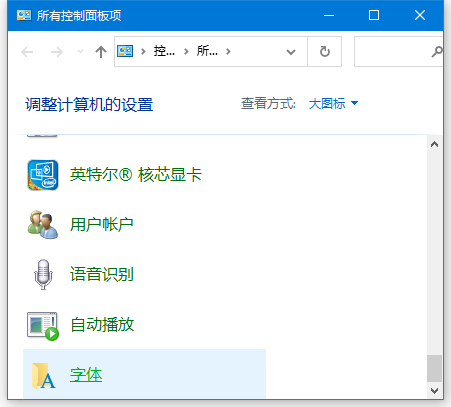Click the control panel icon in address bar
This screenshot has width=451, height=407.
click(x=125, y=51)
